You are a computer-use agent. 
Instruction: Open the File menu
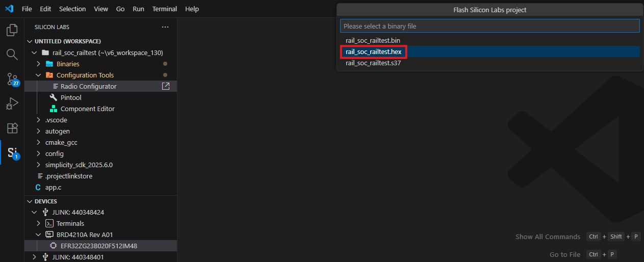pyautogui.click(x=27, y=9)
